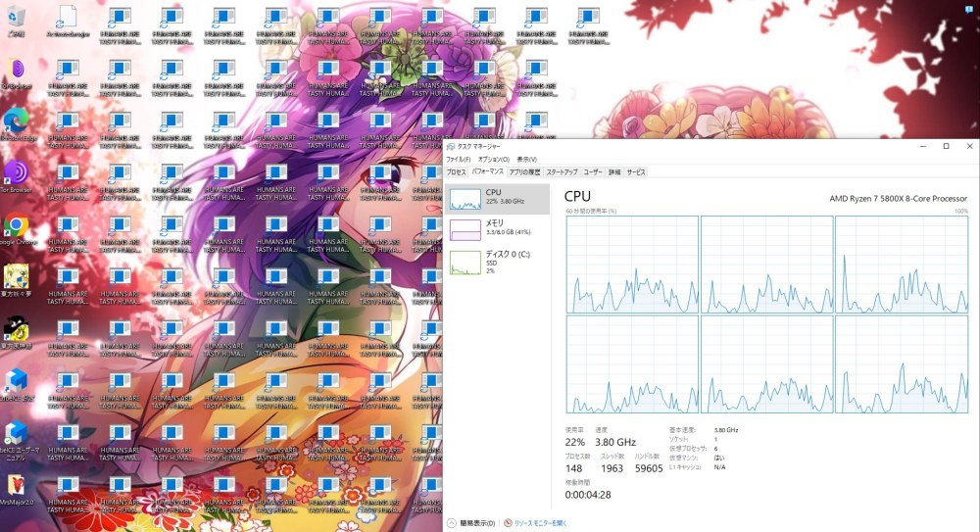Image resolution: width=980 pixels, height=532 pixels.
Task: Select the MrsMajor2.0 desktop icon
Action: pos(17,489)
